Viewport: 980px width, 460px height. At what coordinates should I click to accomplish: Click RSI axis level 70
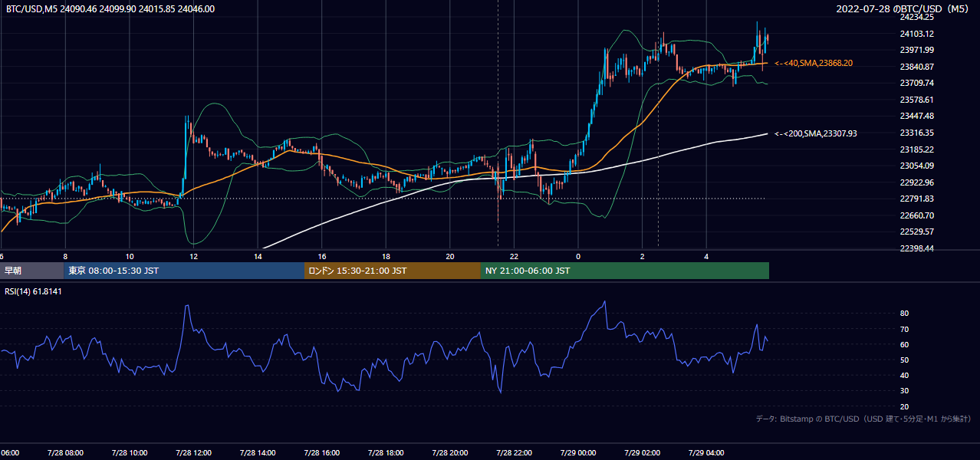904,329
